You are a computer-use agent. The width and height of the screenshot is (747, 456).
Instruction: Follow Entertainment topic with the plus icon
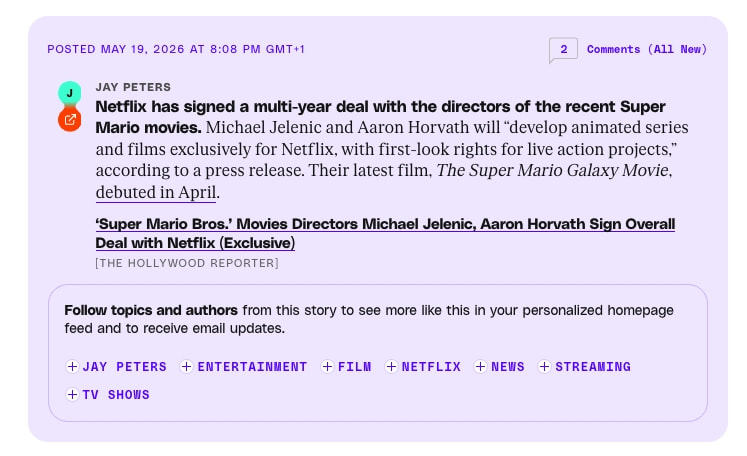tap(186, 366)
